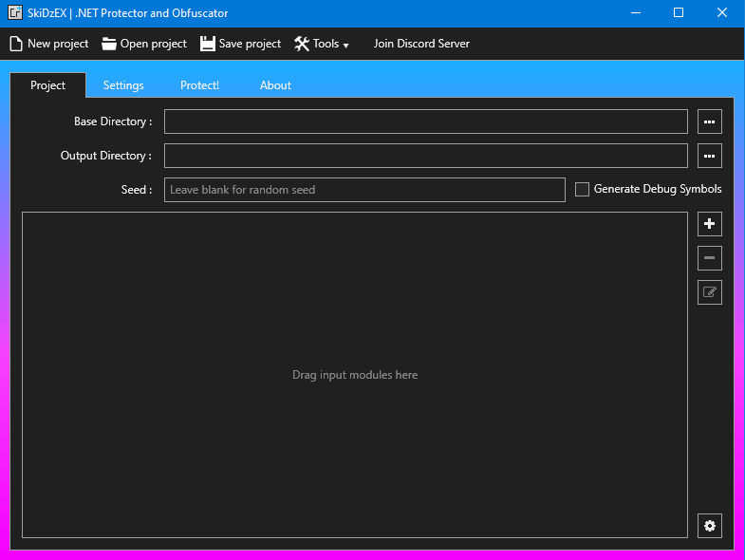Click the Save project label
This screenshot has width=745, height=560.
[250, 44]
